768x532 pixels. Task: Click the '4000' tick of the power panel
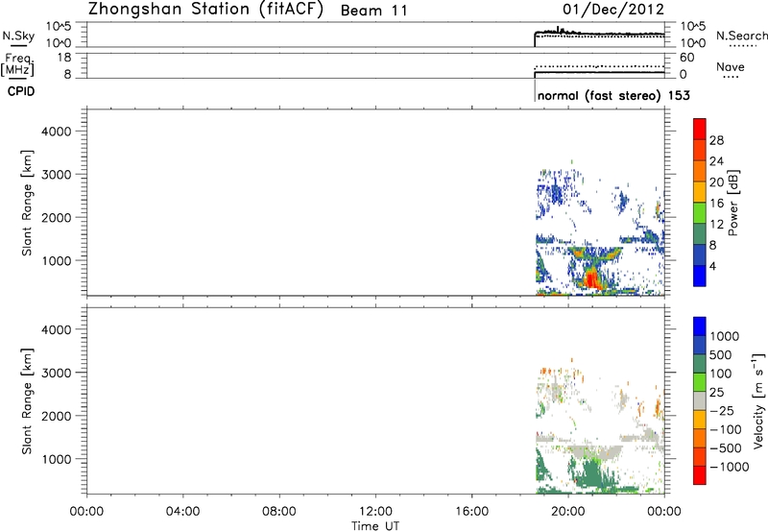[57, 132]
